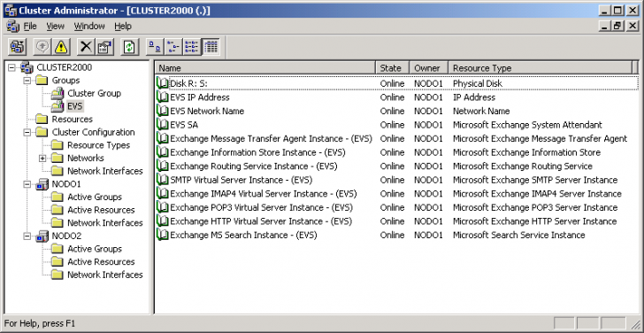Click the Disk R: S: resource icon
644x333 pixels.
(x=163, y=83)
